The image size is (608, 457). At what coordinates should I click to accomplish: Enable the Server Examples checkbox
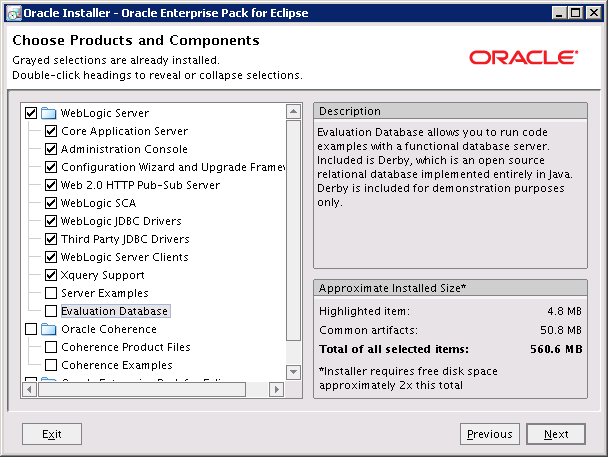51,293
